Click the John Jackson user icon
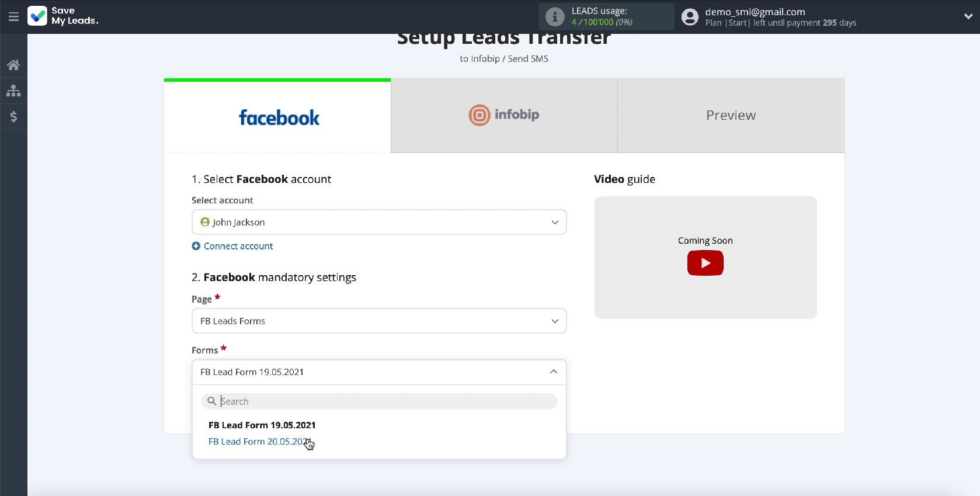This screenshot has width=980, height=496. pos(205,222)
